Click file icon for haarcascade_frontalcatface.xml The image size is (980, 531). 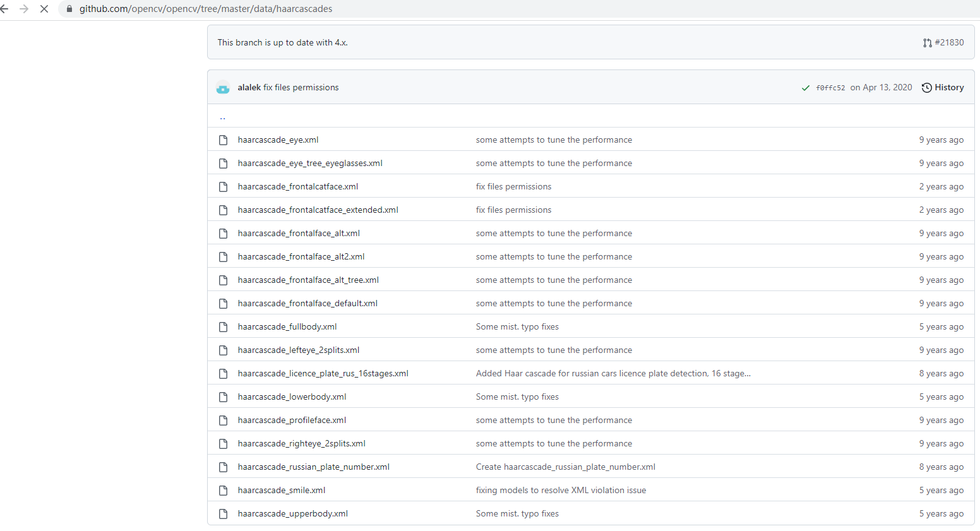[x=223, y=187]
